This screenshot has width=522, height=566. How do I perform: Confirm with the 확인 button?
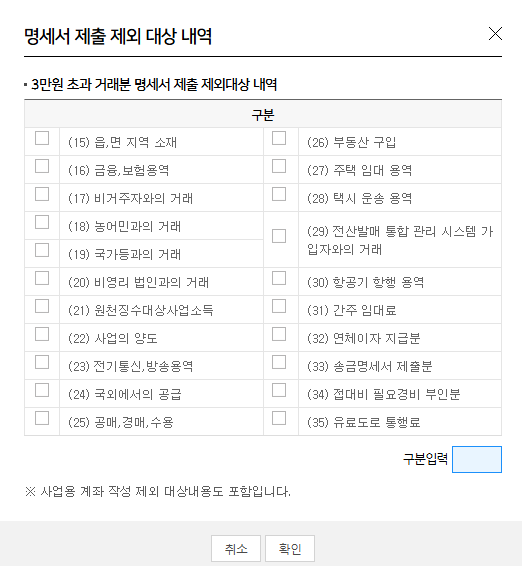290,549
